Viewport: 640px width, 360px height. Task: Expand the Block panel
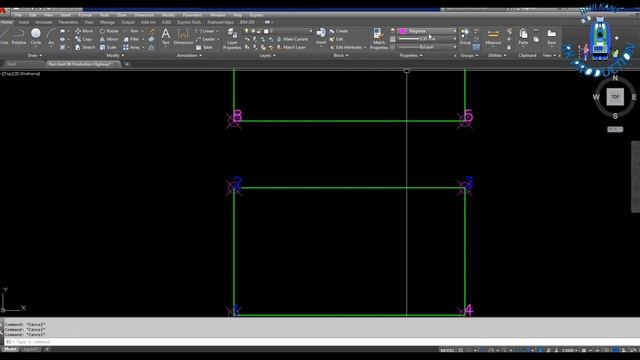point(341,55)
